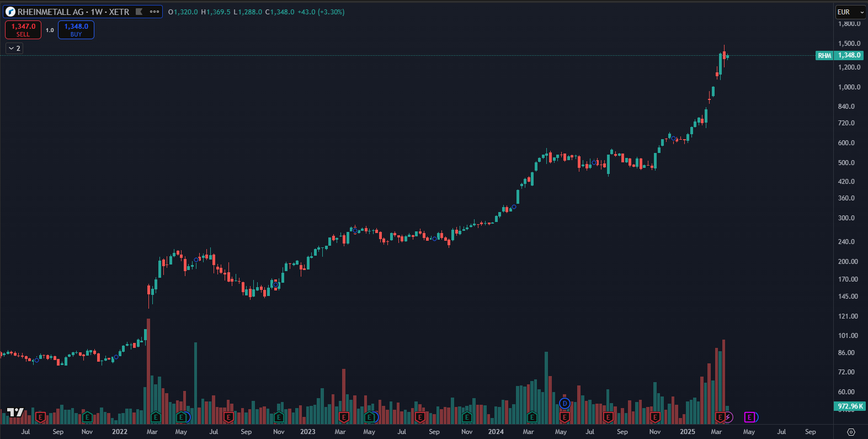Click the purple lightning news event marker
This screenshot has height=439, width=868.
[728, 417]
